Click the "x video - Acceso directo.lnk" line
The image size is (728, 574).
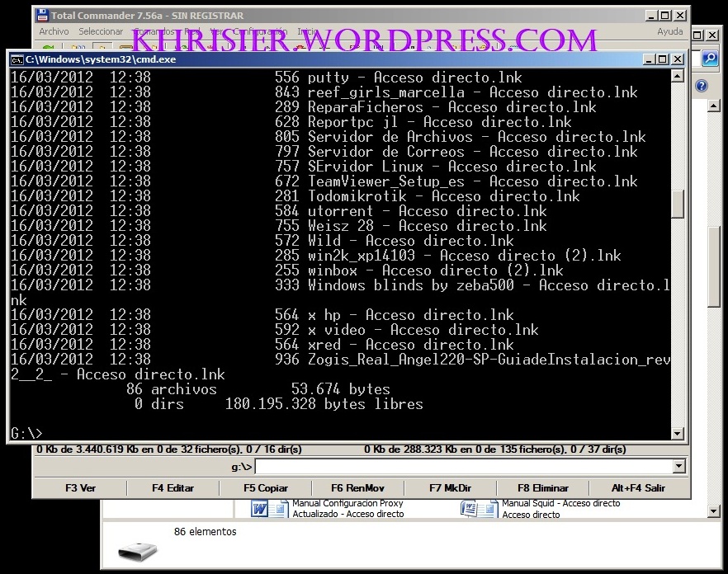pos(274,329)
